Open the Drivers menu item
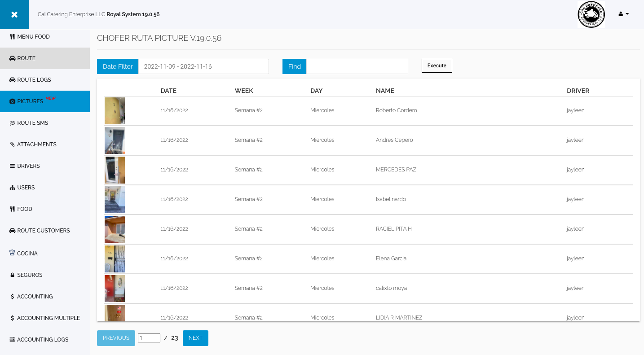 pyautogui.click(x=28, y=166)
